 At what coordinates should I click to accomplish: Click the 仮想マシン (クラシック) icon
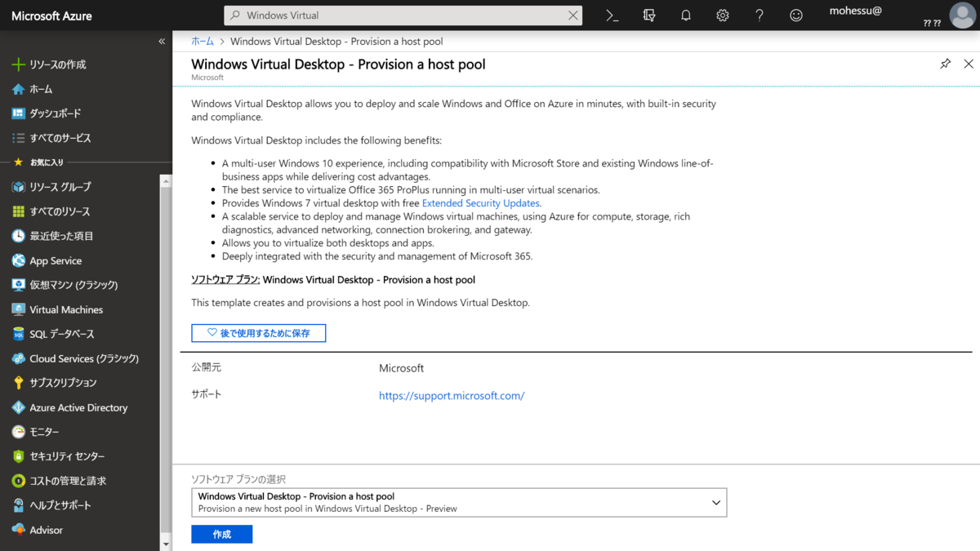(x=18, y=285)
